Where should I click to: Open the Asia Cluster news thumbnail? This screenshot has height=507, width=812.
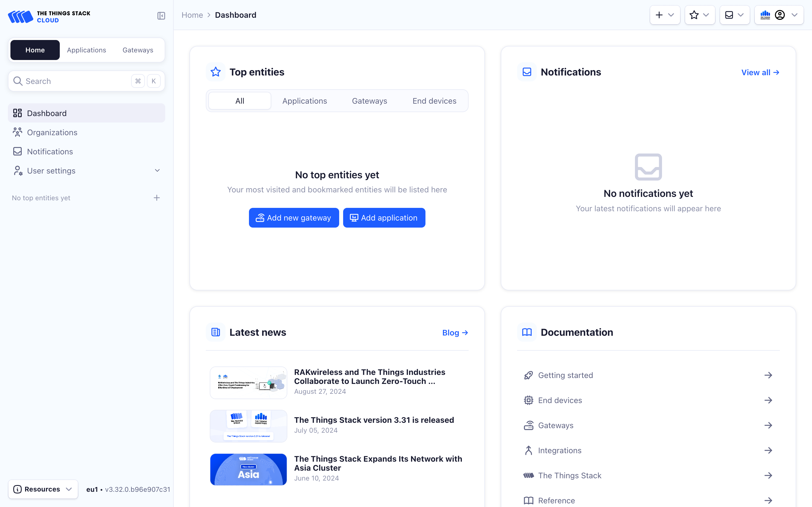(248, 469)
